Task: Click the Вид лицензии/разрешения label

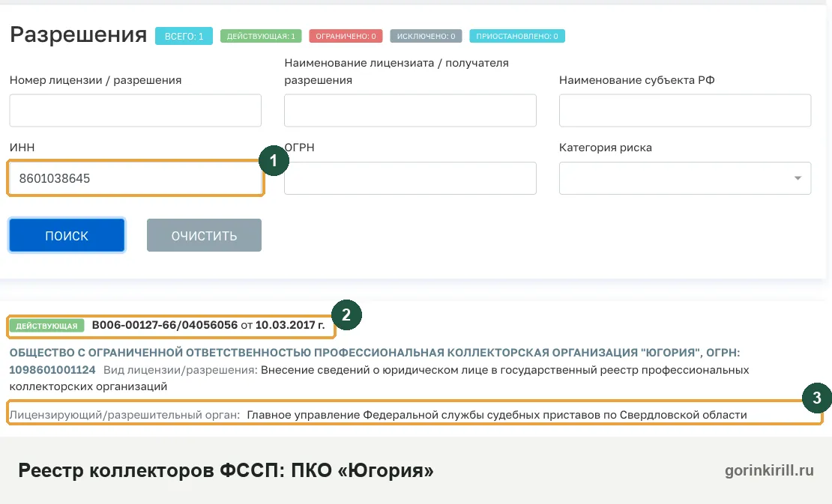Action: (181, 369)
